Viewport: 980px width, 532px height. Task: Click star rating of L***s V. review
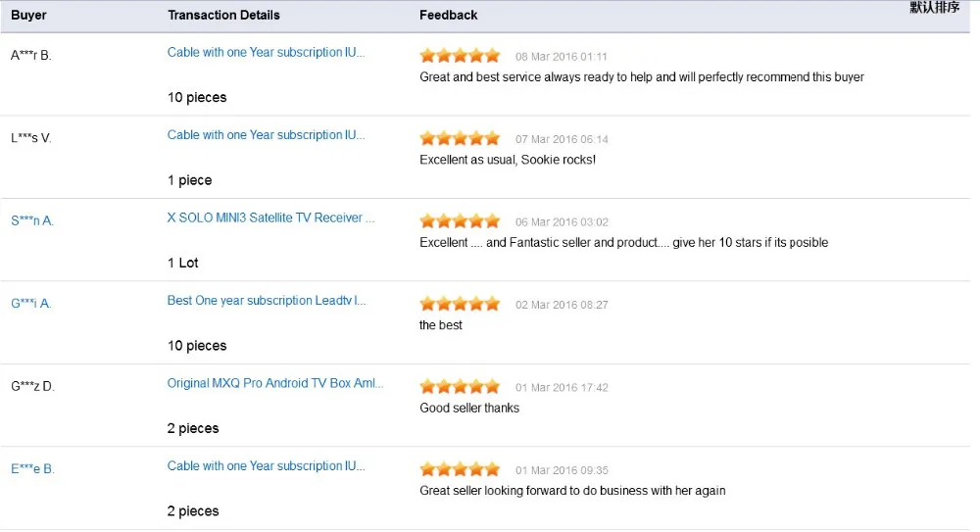pos(460,138)
